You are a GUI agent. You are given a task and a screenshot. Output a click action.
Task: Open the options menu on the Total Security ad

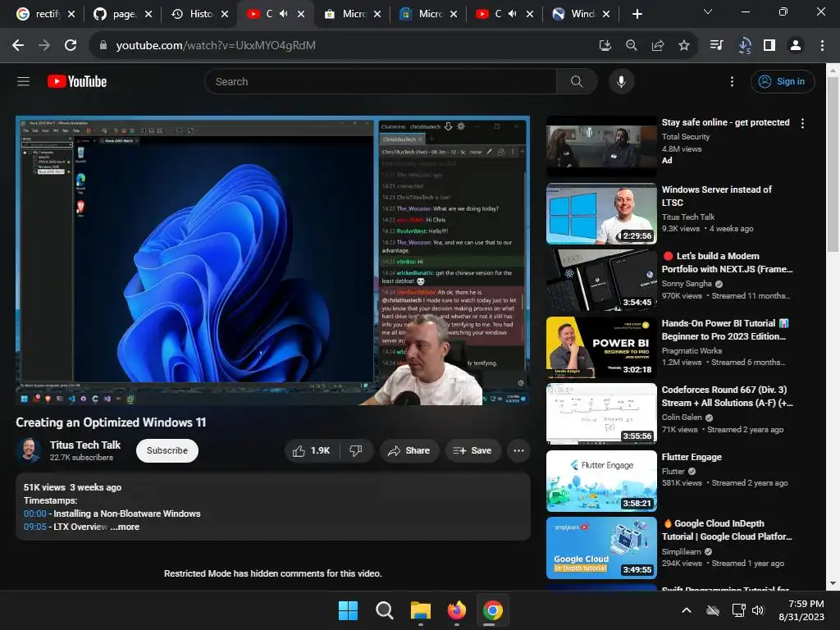pyautogui.click(x=802, y=123)
